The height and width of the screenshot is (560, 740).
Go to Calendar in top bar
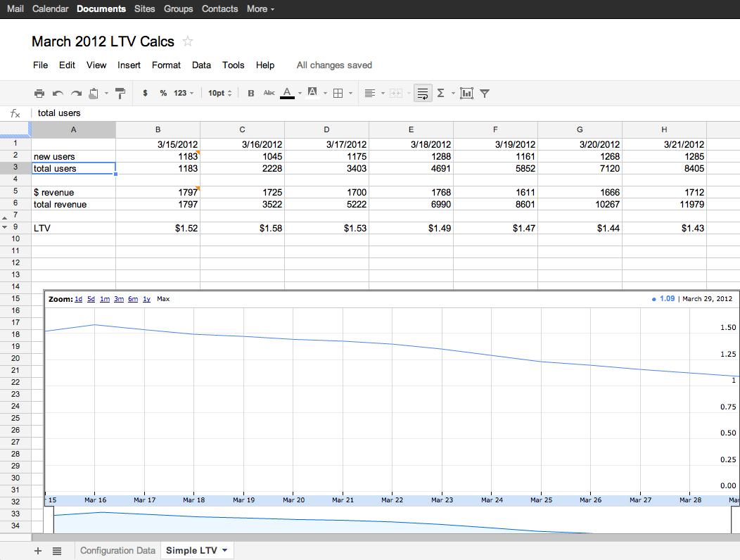click(x=51, y=9)
